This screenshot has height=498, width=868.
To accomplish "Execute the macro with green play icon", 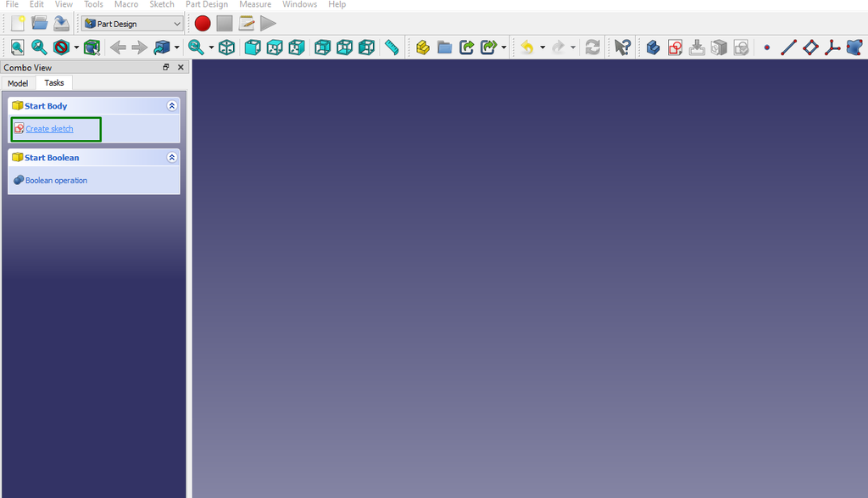I will (269, 23).
